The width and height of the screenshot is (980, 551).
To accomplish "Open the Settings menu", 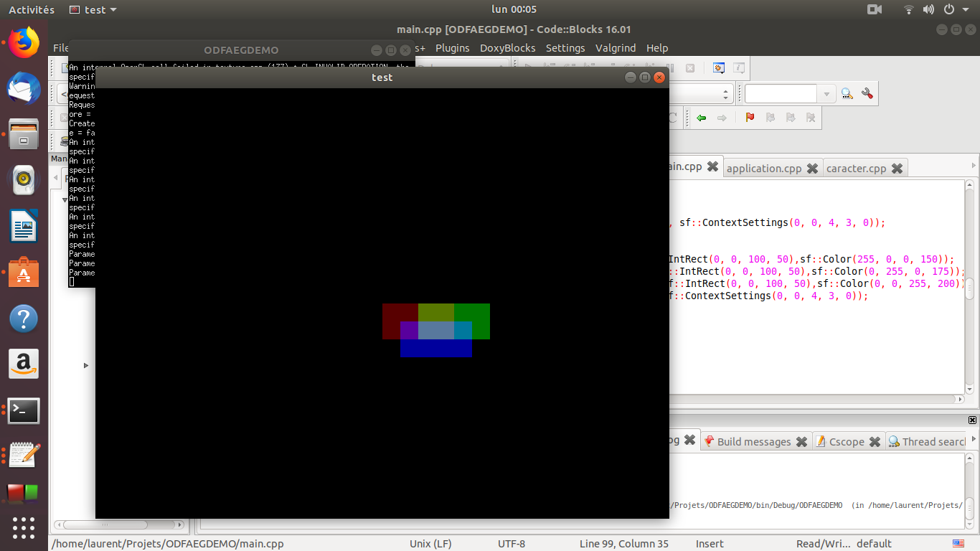I will (x=565, y=48).
